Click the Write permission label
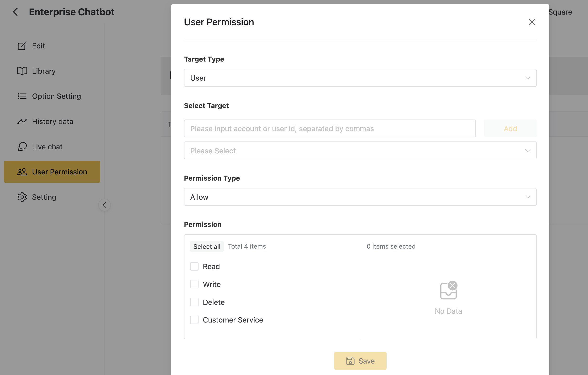The width and height of the screenshot is (588, 375). pos(212,284)
